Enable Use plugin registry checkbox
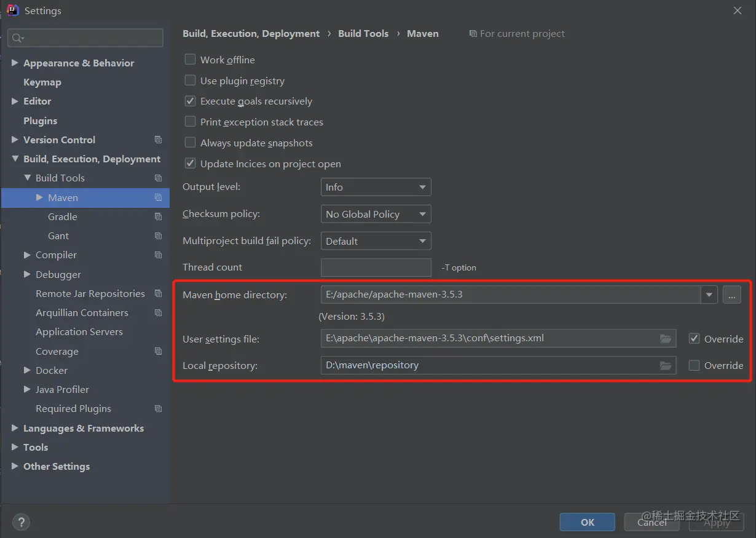 pos(191,81)
